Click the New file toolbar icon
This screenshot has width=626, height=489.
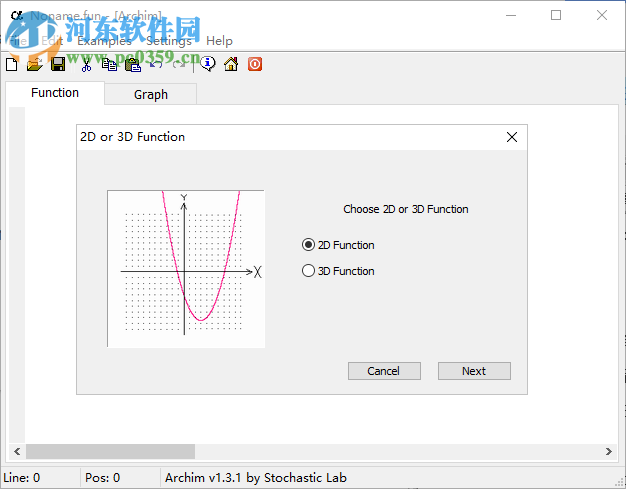click(x=12, y=64)
